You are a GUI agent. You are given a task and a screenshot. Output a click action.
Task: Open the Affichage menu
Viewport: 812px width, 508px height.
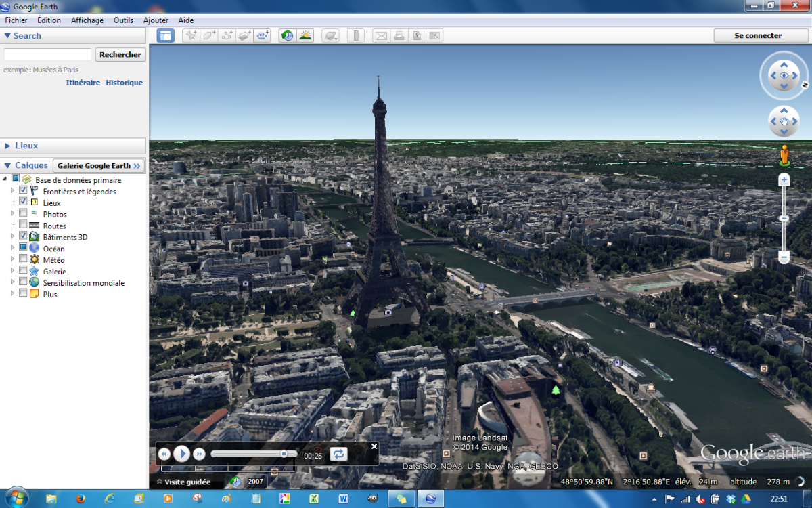(87, 20)
